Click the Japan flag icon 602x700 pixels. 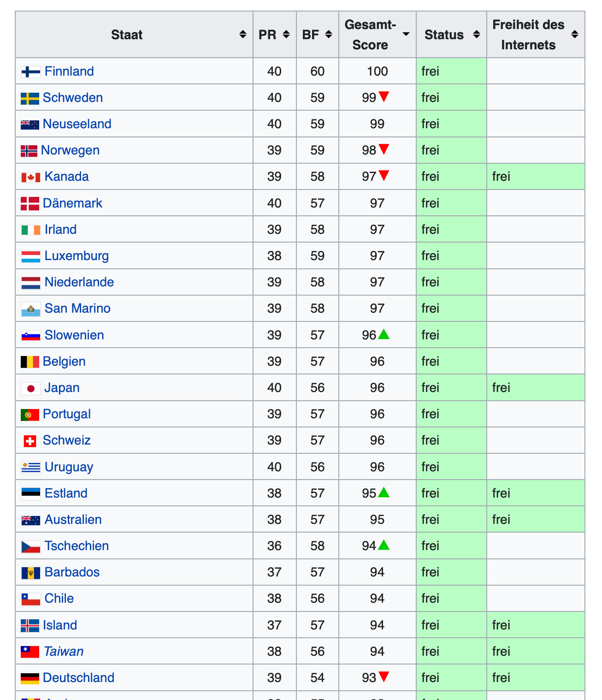pyautogui.click(x=30, y=388)
